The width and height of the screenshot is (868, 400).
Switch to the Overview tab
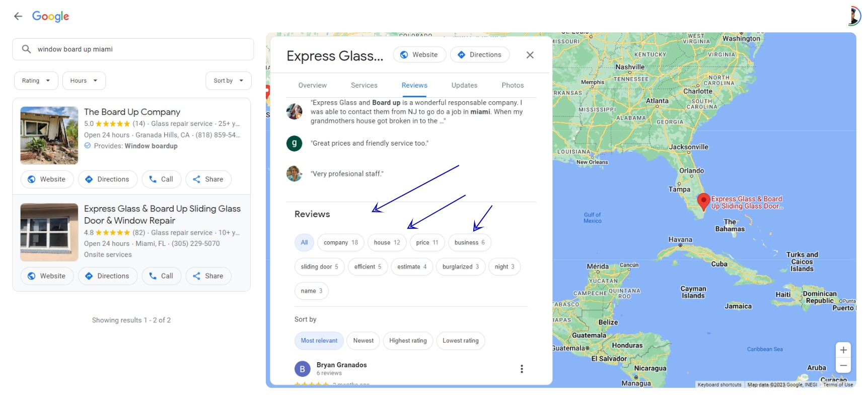pos(313,86)
